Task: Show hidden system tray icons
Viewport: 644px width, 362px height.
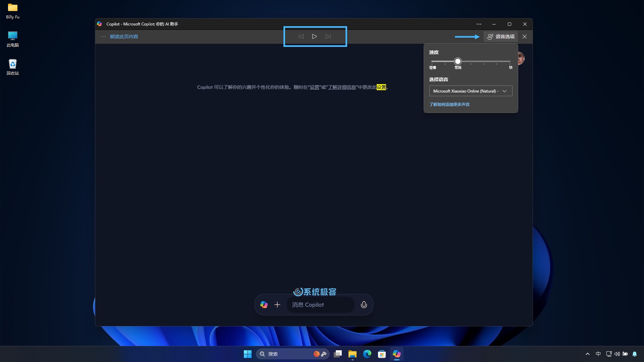Action: 587,354
